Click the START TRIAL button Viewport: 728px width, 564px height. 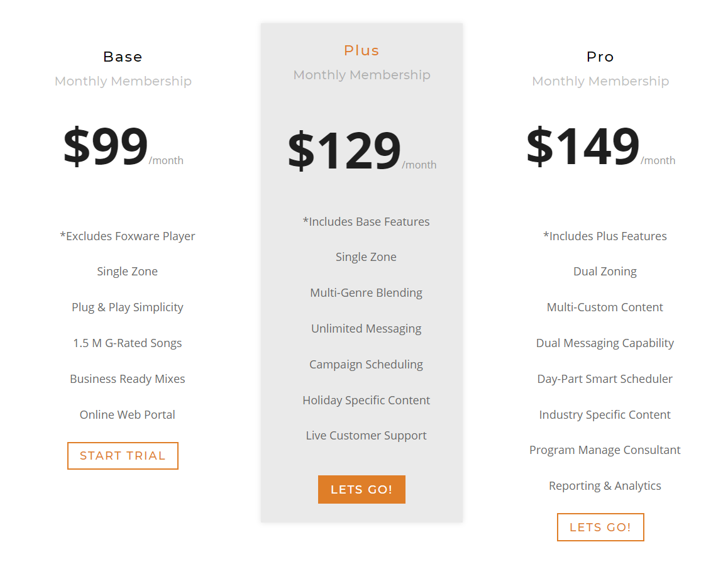click(123, 455)
